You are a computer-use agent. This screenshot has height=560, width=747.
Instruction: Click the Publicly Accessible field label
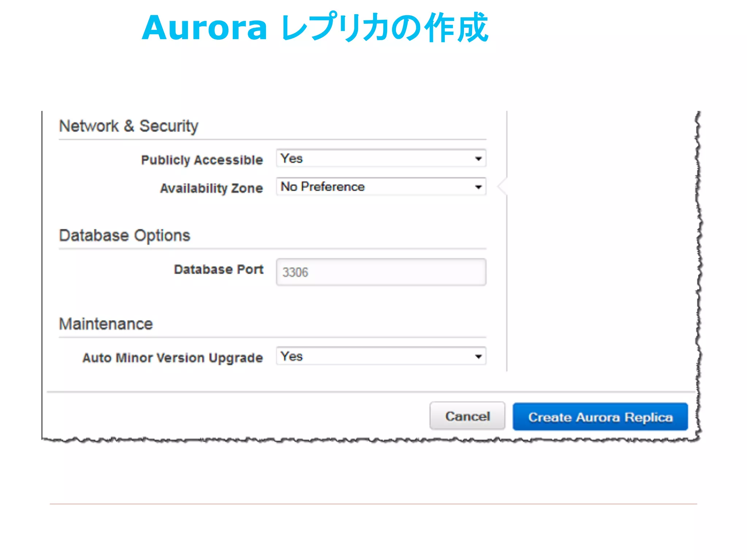[x=202, y=160]
